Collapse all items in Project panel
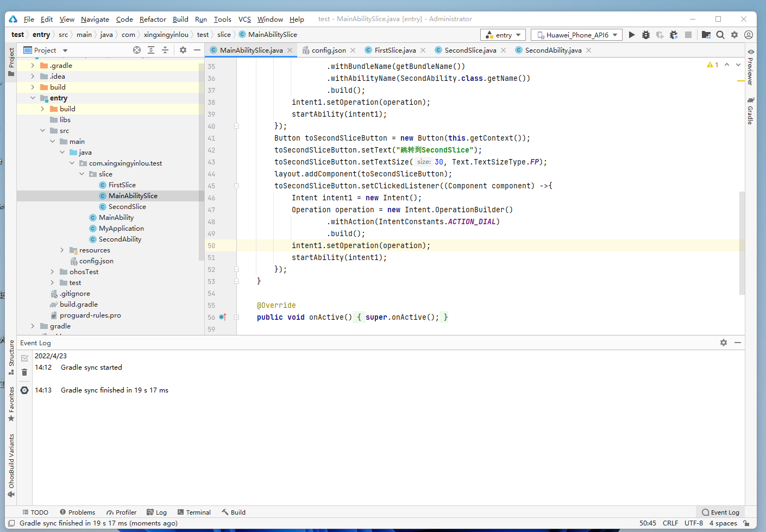Screen dimensions: 766x532 pos(165,50)
